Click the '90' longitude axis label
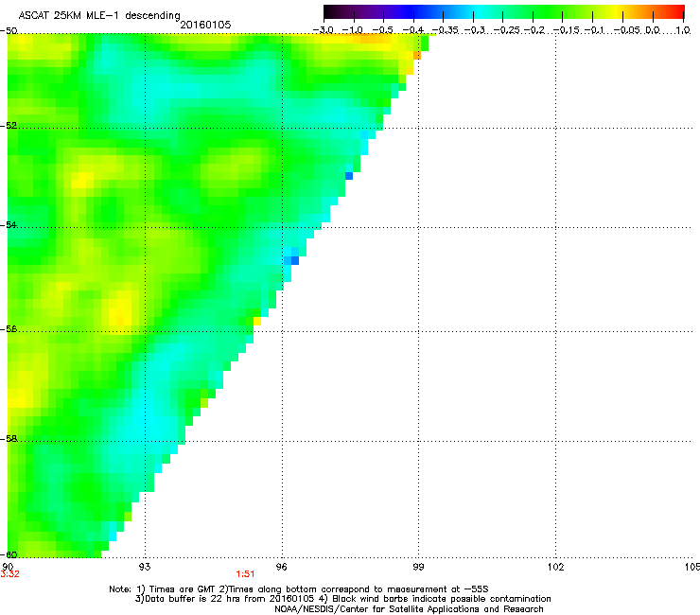This screenshot has width=700, height=615. point(8,567)
